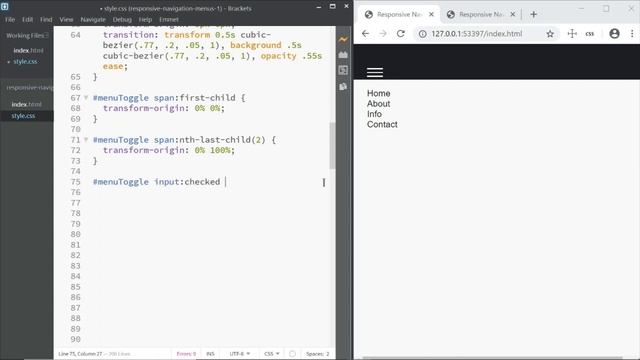Open index.html in the project tree
The height and width of the screenshot is (360, 640).
(26, 104)
